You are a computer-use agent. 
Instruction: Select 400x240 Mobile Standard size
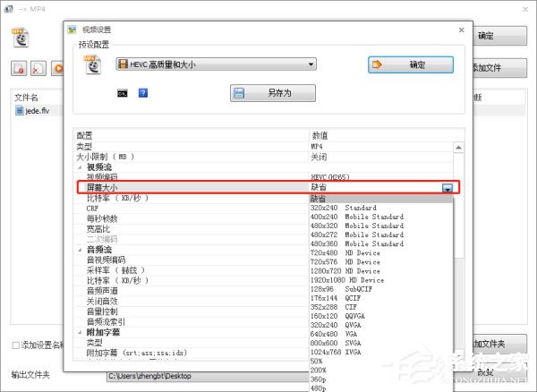381,217
